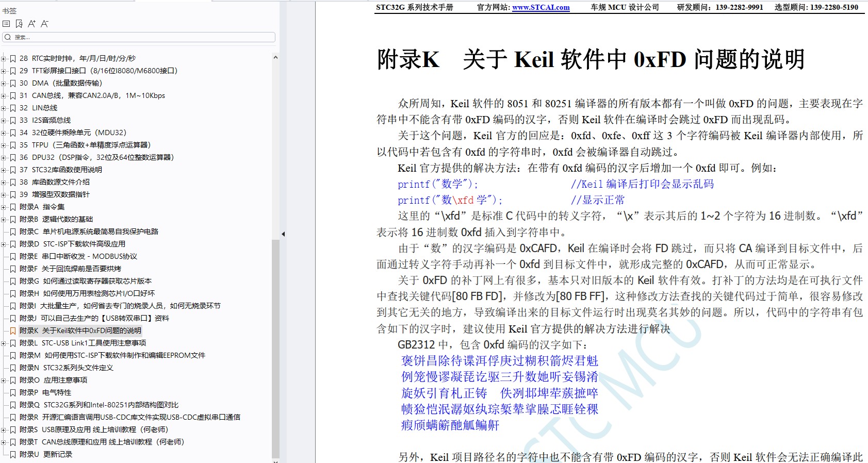The height and width of the screenshot is (463, 868).
Task: Open the www.STCAI.com link in header
Action: coord(541,7)
